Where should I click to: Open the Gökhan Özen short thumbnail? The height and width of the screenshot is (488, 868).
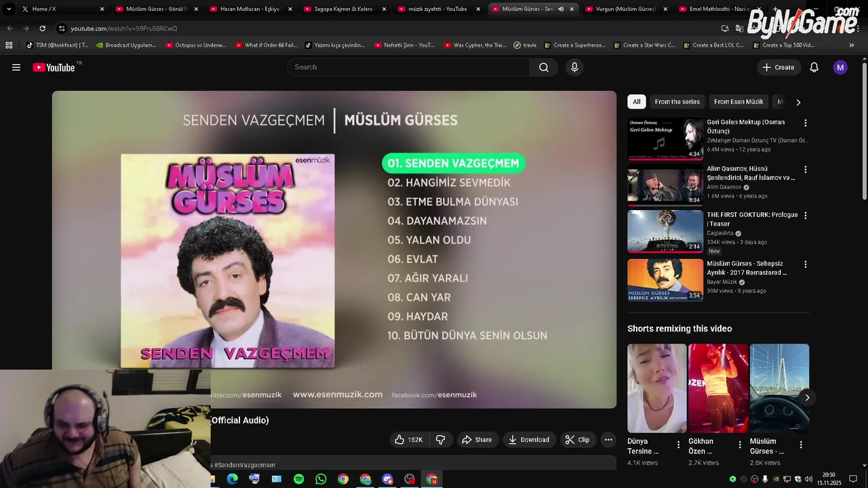[x=718, y=388]
